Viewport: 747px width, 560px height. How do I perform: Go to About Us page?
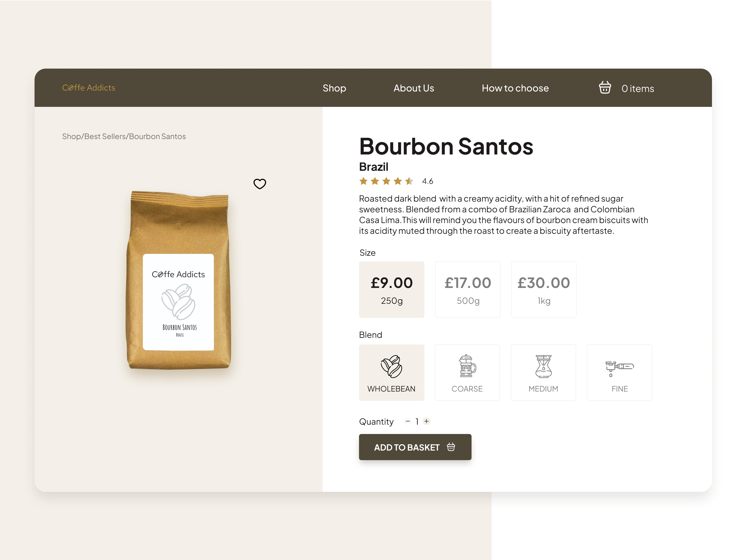click(414, 88)
